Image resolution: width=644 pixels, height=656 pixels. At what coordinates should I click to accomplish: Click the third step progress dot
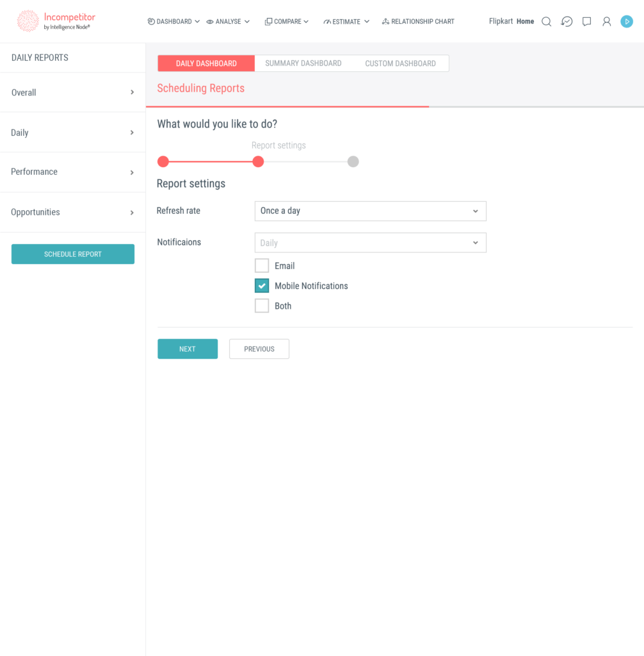(x=353, y=161)
